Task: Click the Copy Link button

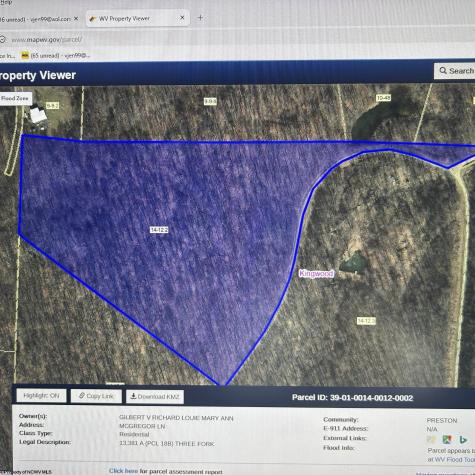Action: (96, 396)
